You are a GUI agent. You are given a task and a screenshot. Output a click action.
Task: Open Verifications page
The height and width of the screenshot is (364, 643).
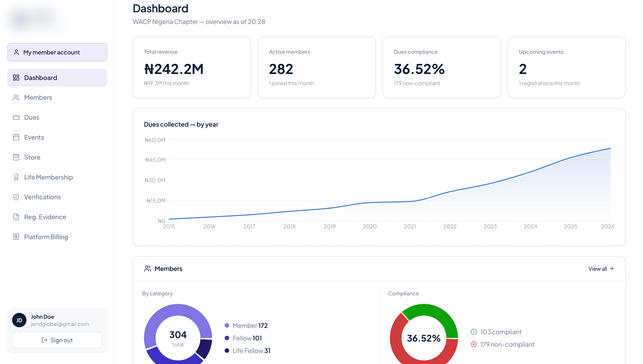(x=57, y=197)
